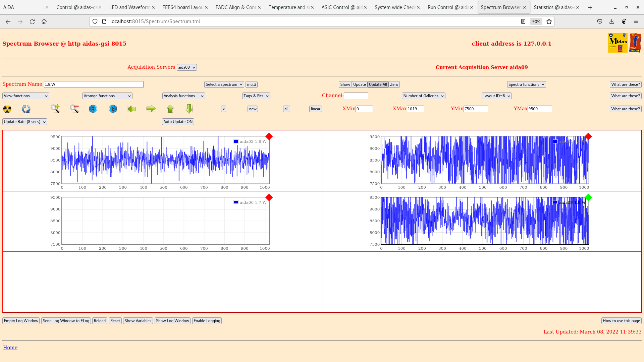
Task: Click the green up arrow icon
Action: pyautogui.click(x=170, y=109)
